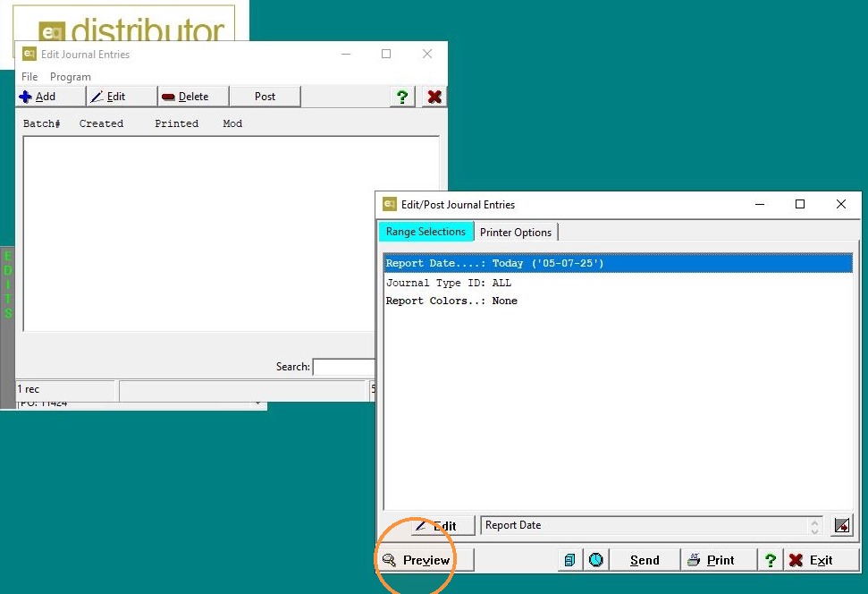This screenshot has width=868, height=594.
Task: Focus the Search input field
Action: click(x=344, y=367)
